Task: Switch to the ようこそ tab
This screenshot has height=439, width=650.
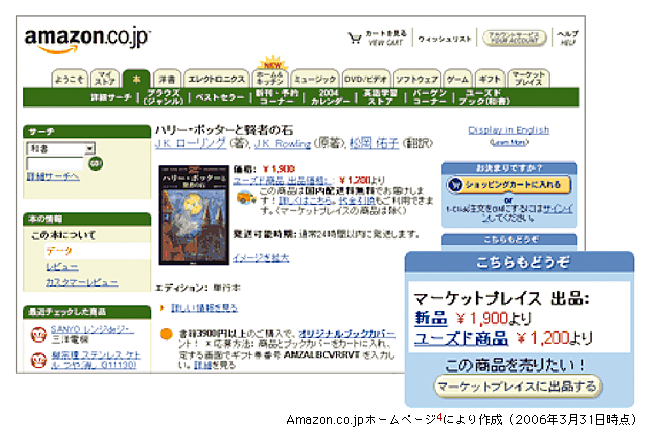Action: tap(69, 79)
